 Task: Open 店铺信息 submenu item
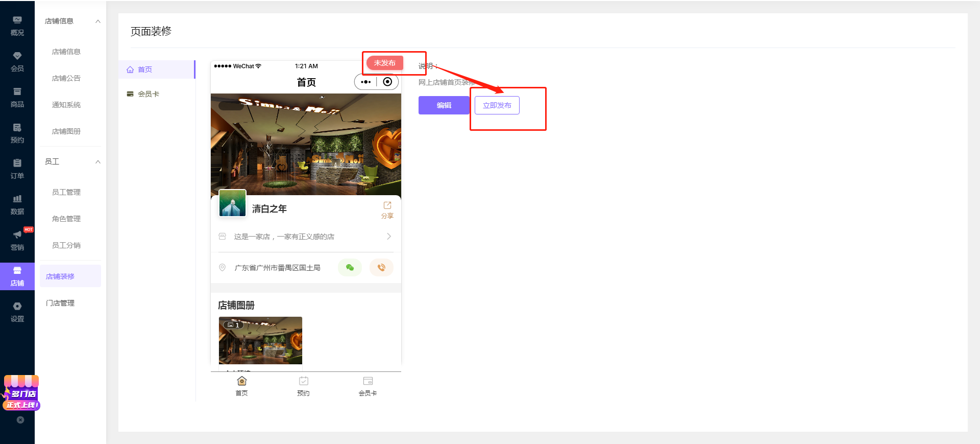(x=66, y=52)
